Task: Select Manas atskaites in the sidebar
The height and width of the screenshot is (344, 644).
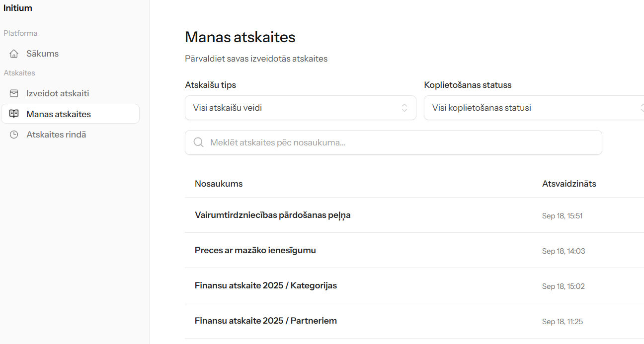Action: pyautogui.click(x=59, y=114)
